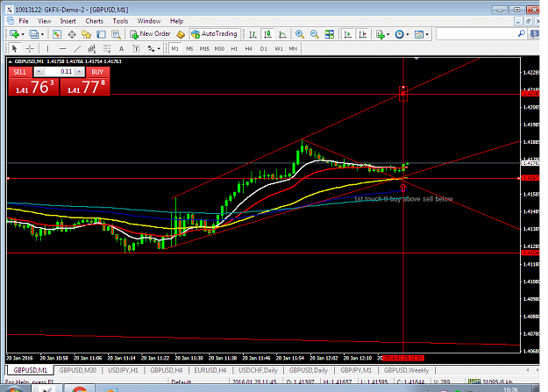
Task: Switch chart to candlesticks type
Action: (267, 34)
